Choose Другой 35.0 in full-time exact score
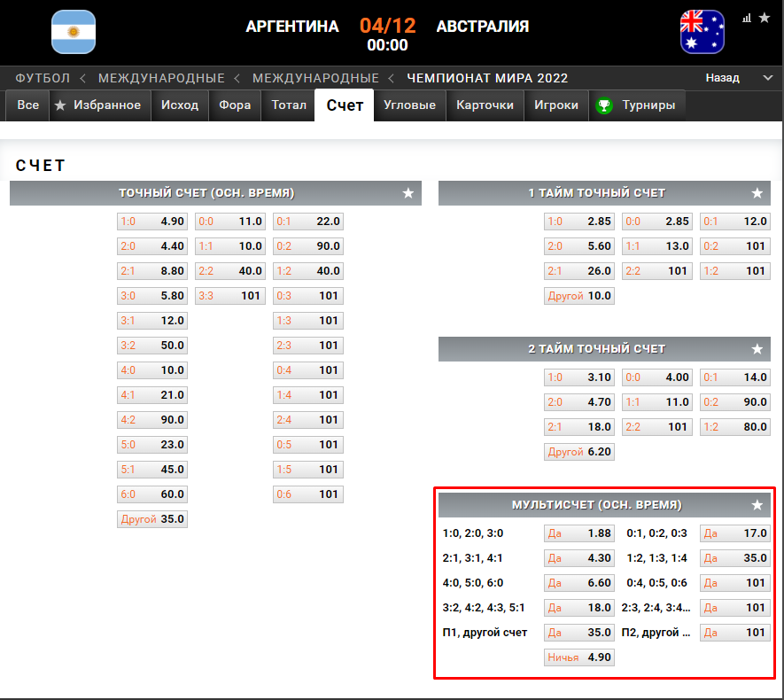This screenshot has height=700, width=784. (151, 519)
